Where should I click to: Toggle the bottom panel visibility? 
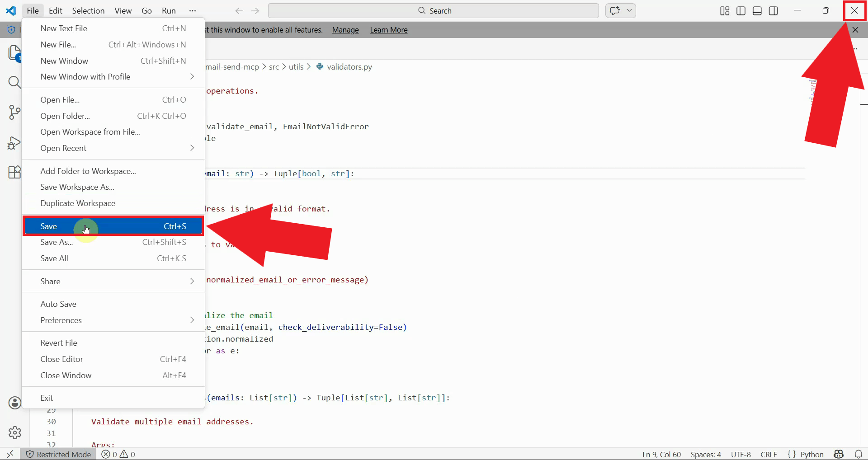757,11
